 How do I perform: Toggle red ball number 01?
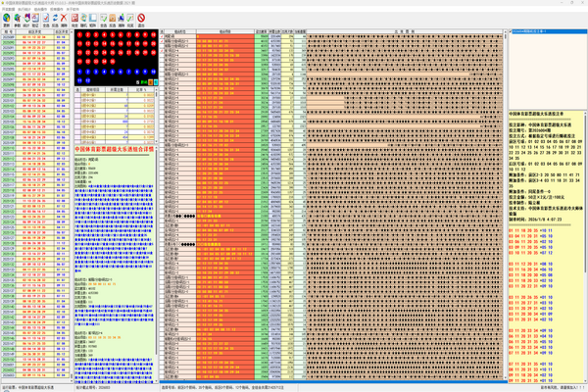point(79,35)
